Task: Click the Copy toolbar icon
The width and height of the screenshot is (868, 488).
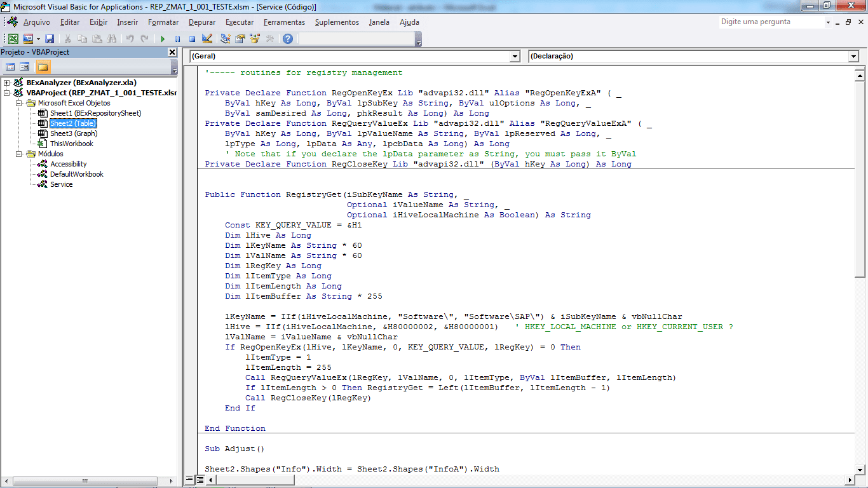Action: click(x=83, y=39)
